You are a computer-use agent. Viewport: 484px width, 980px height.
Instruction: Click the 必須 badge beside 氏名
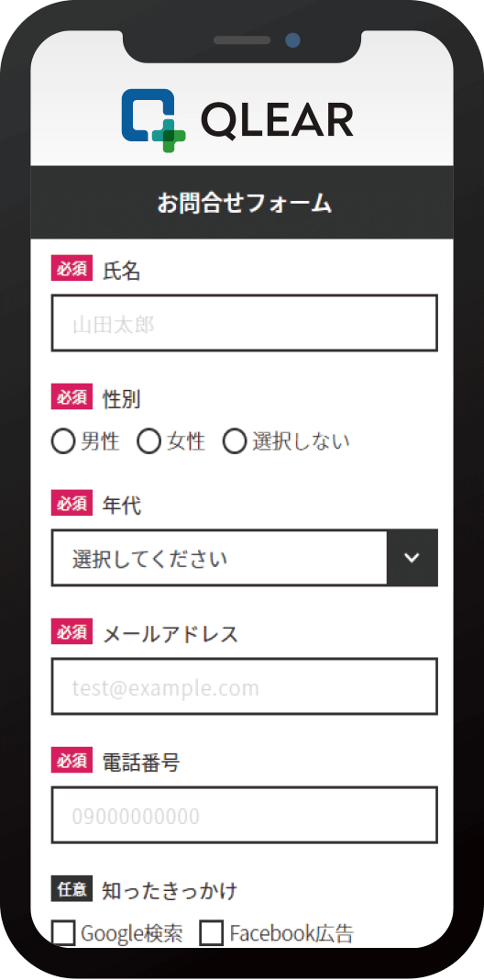71,268
